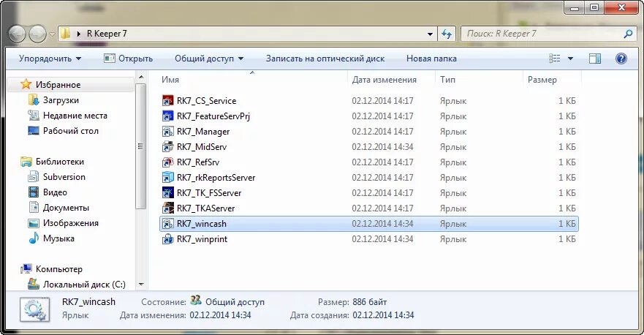Click the RK7_CS_Service shortcut icon
Screen dimensions: 644x335
pyautogui.click(x=167, y=101)
